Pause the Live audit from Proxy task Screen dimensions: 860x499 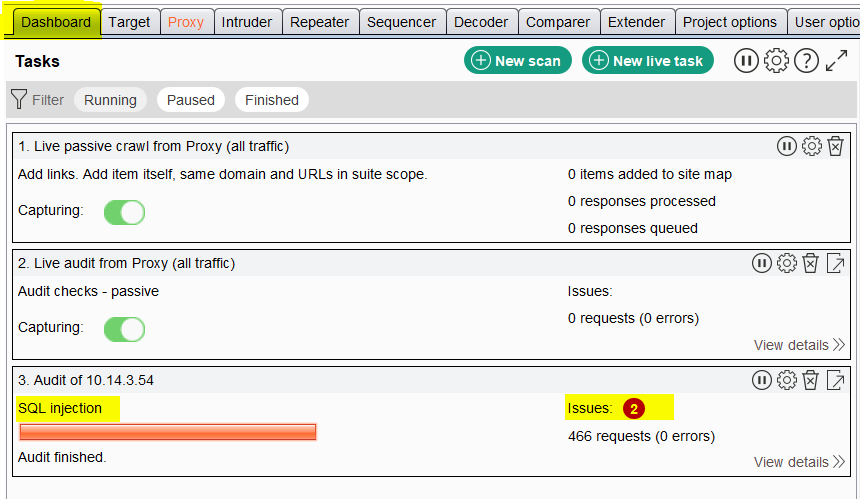[x=762, y=263]
